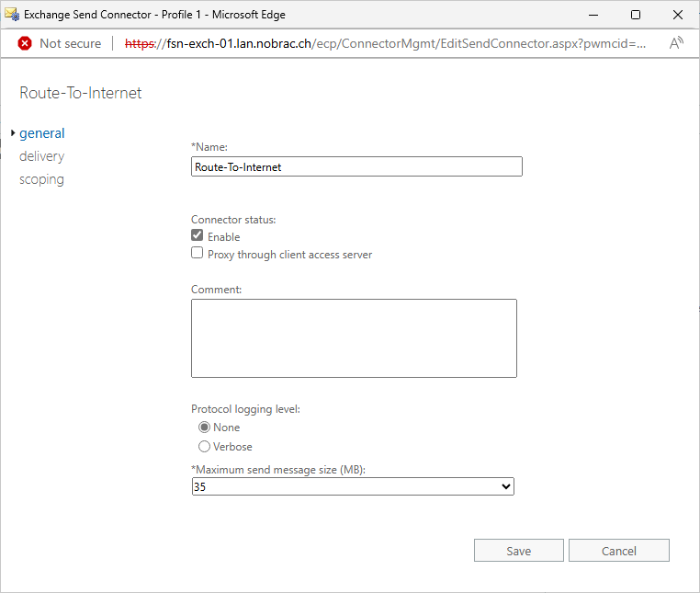The image size is (700, 593).
Task: Maximize the Edge window
Action: [x=636, y=15]
